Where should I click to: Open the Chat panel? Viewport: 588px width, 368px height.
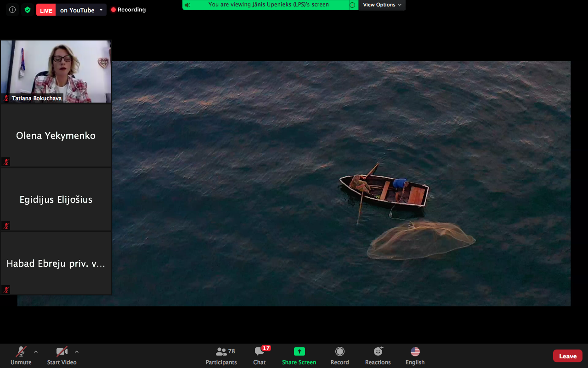260,356
